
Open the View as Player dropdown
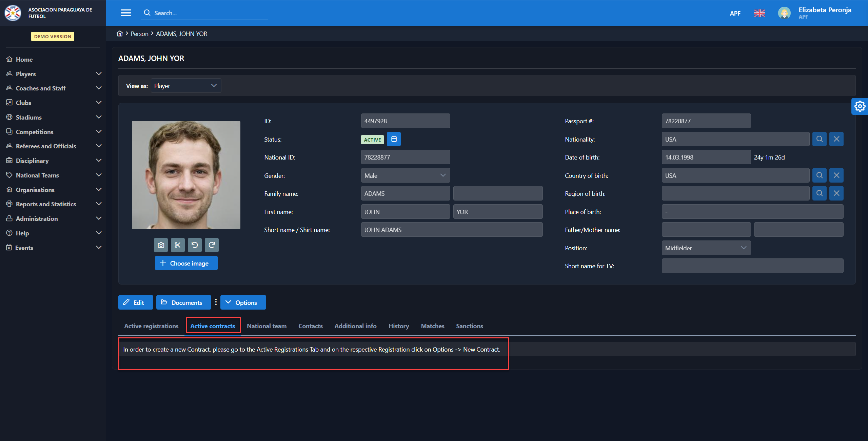coord(186,86)
